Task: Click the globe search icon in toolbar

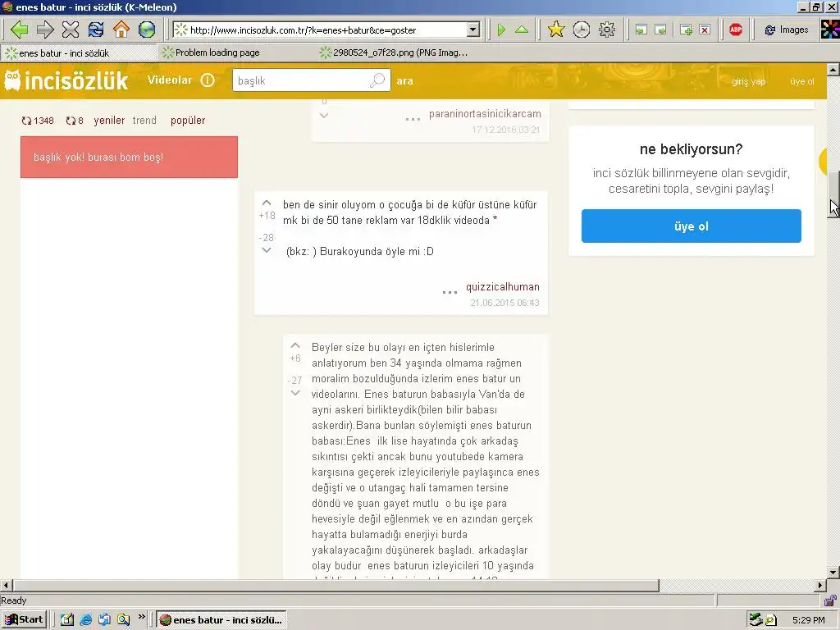Action: (x=147, y=30)
